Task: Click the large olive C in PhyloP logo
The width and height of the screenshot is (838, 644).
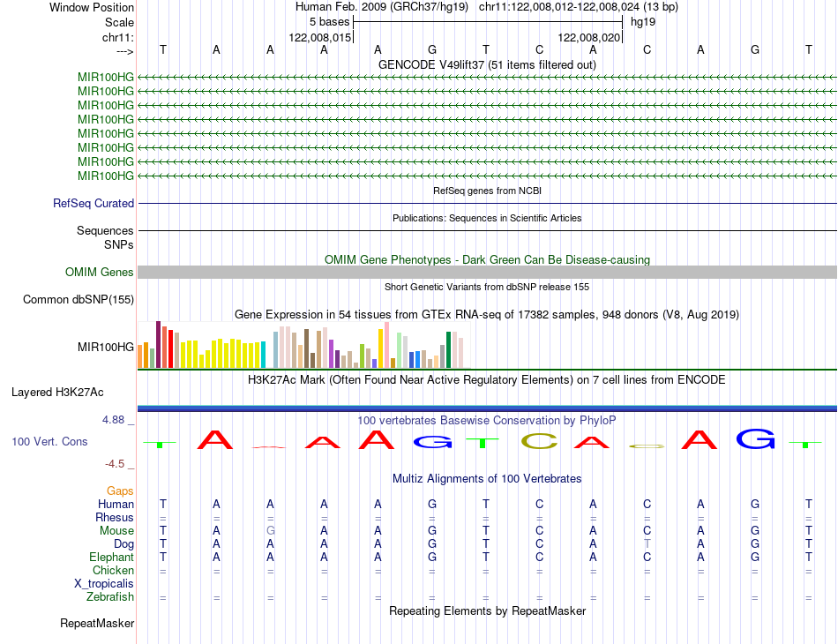Action: click(539, 441)
